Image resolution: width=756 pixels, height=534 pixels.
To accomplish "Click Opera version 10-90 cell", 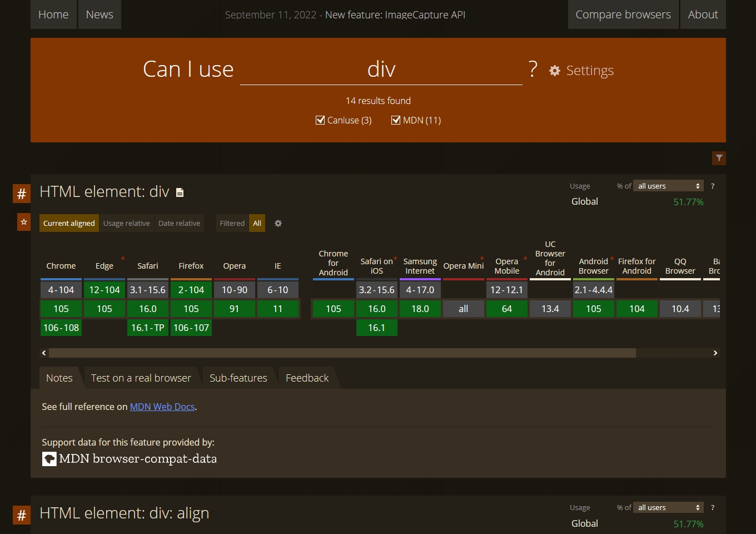I will tap(235, 290).
